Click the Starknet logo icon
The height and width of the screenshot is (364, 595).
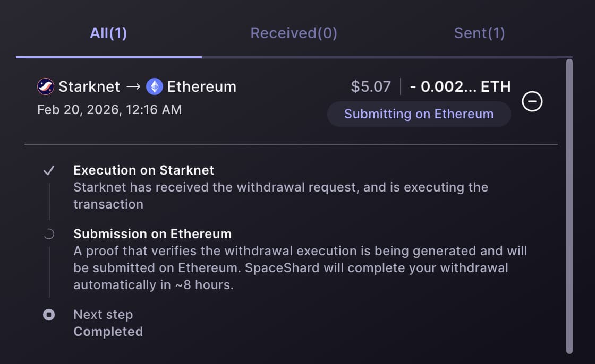(46, 86)
